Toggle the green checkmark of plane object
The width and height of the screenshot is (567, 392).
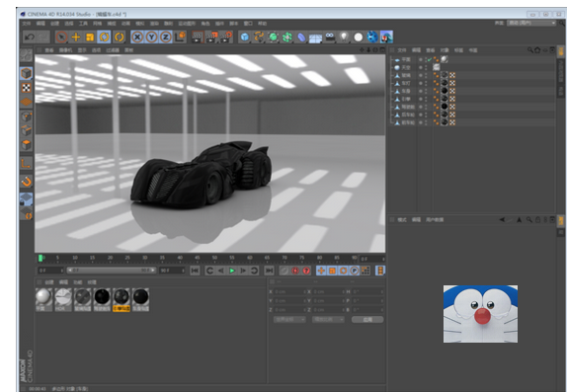[x=430, y=59]
